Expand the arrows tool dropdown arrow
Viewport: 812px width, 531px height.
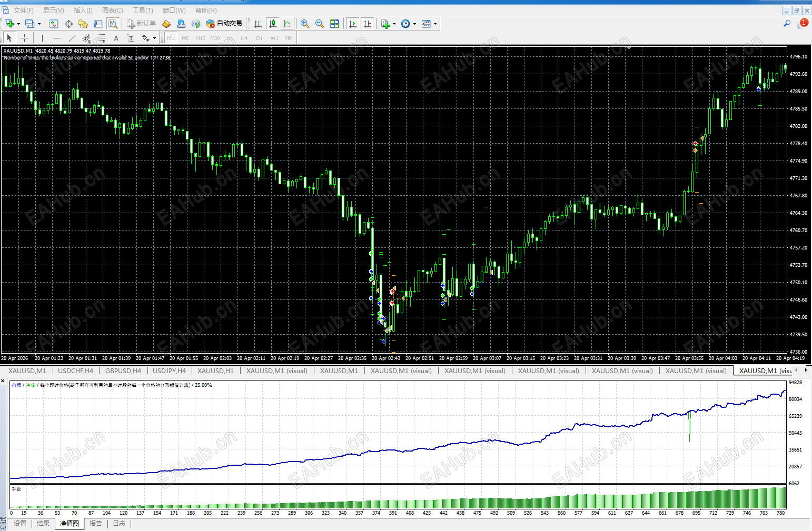(154, 38)
